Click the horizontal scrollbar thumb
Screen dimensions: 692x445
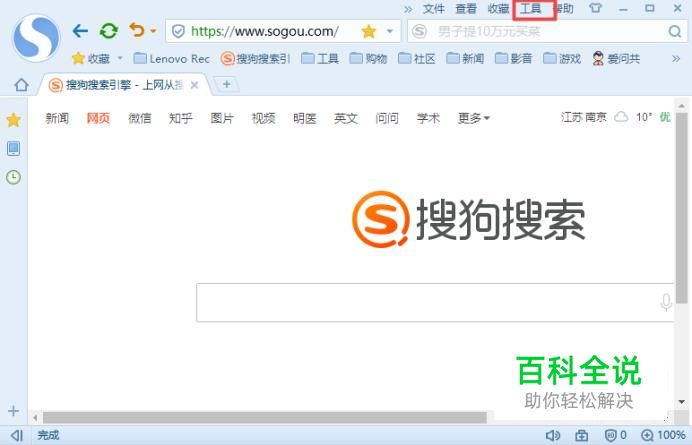click(x=265, y=417)
